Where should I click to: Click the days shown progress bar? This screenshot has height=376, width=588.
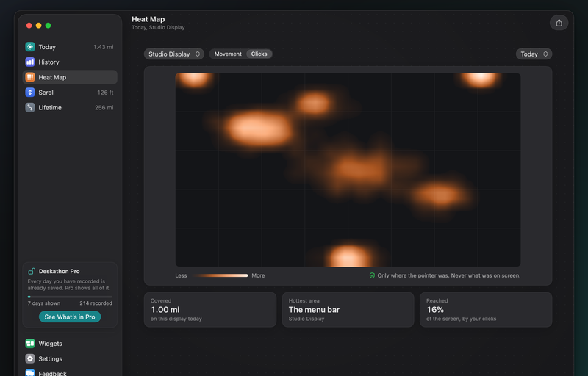pyautogui.click(x=70, y=297)
